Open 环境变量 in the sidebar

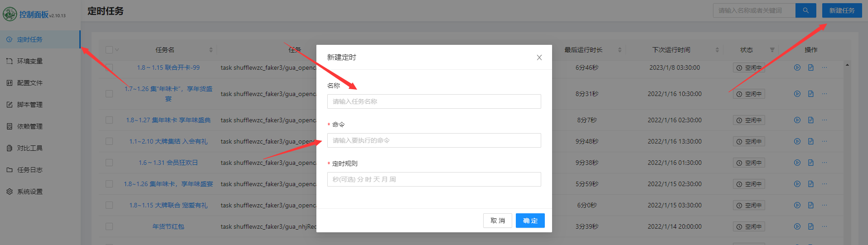[x=30, y=61]
